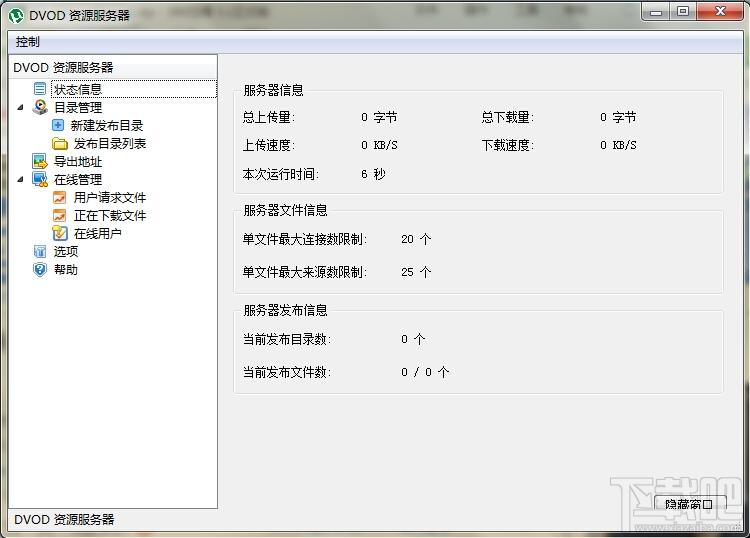750x538 pixels.
Task: Select 帮助 tree item
Action: click(66, 270)
